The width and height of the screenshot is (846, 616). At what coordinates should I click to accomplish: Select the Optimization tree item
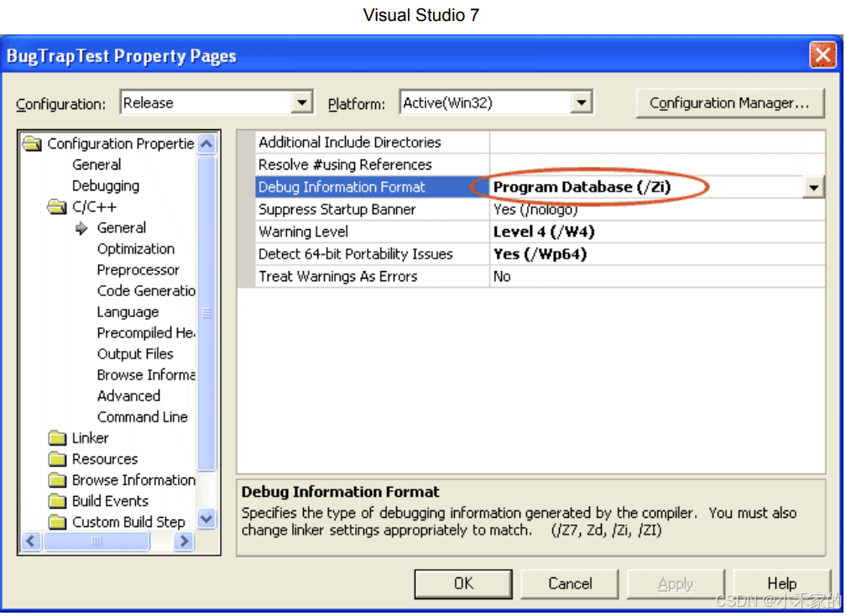pos(136,248)
